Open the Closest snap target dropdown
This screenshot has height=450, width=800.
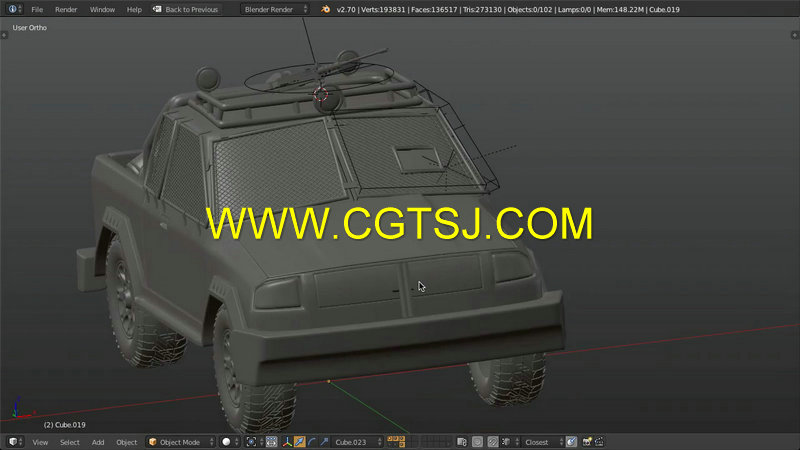pyautogui.click(x=543, y=442)
